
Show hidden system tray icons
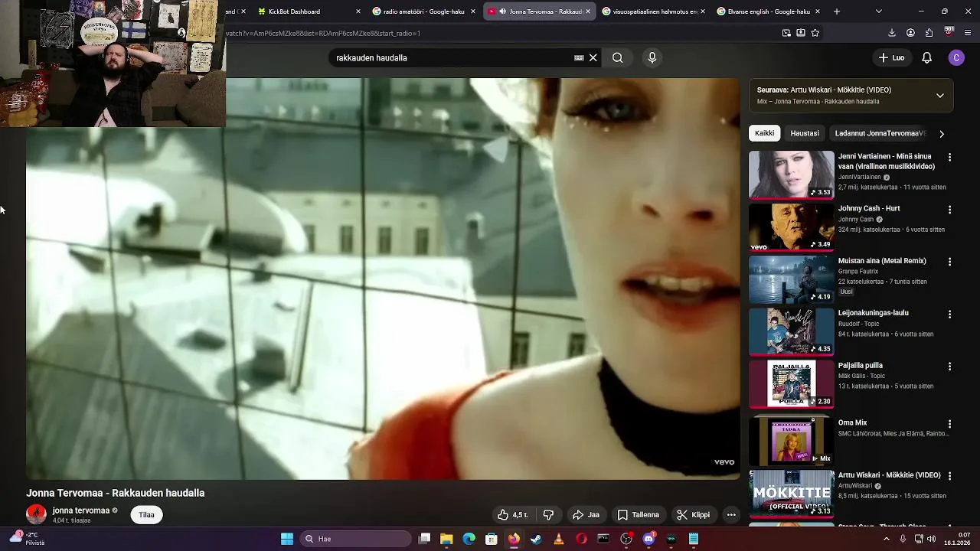887,539
